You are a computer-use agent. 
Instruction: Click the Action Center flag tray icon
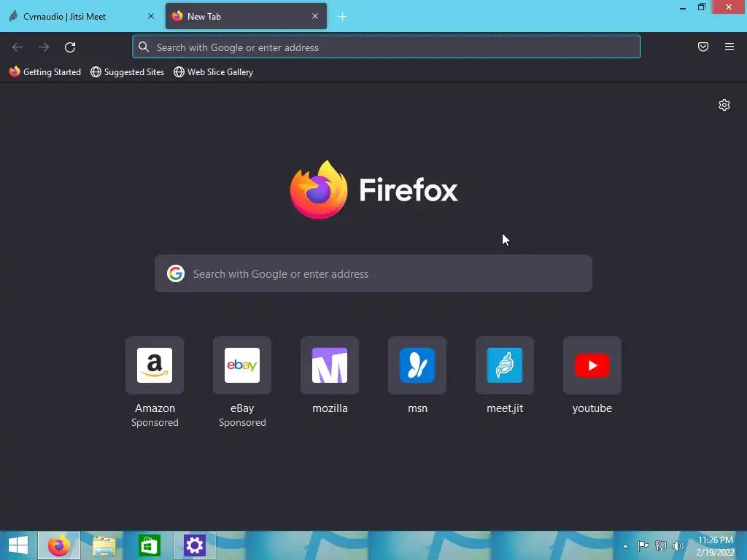[x=643, y=545]
